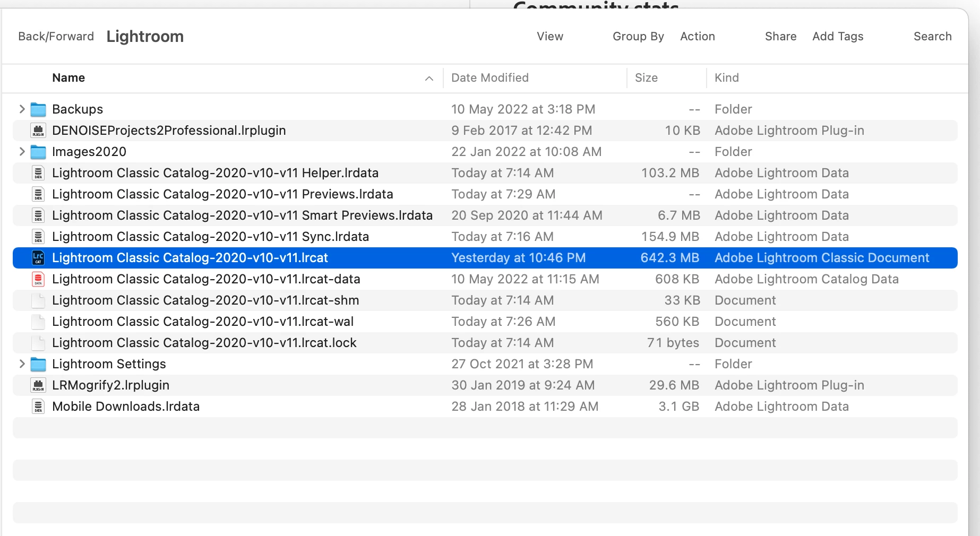
Task: Click the lrcat.lock blank document icon
Action: 38,343
